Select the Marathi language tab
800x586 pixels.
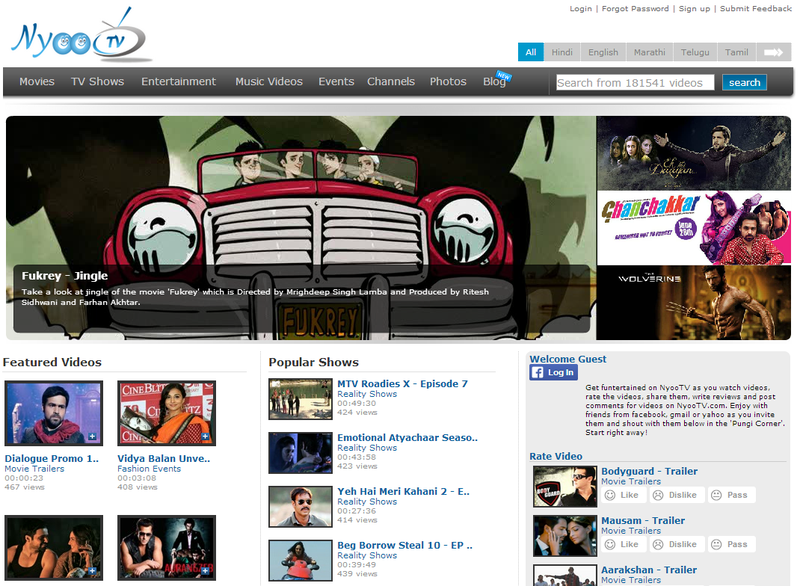[x=649, y=52]
